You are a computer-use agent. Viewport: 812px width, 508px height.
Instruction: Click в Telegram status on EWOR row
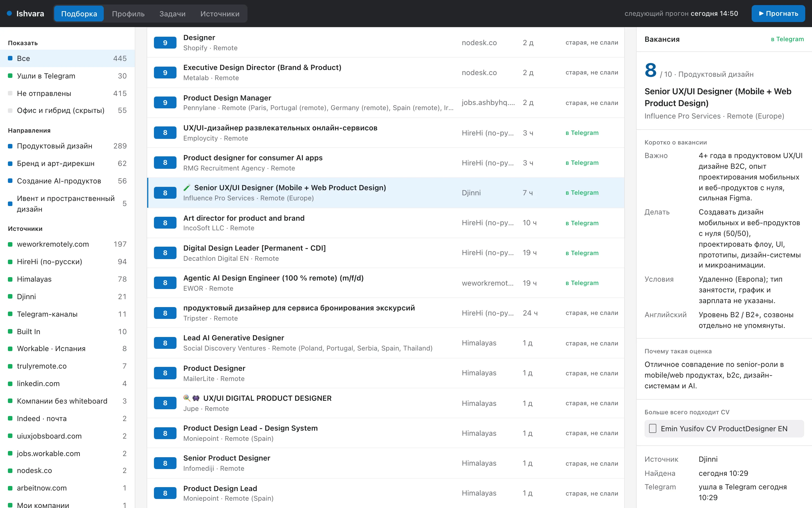tap(582, 283)
